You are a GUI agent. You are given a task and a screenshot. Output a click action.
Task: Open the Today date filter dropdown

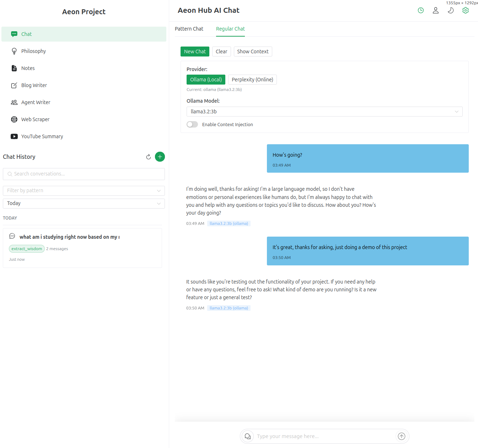tap(159, 203)
